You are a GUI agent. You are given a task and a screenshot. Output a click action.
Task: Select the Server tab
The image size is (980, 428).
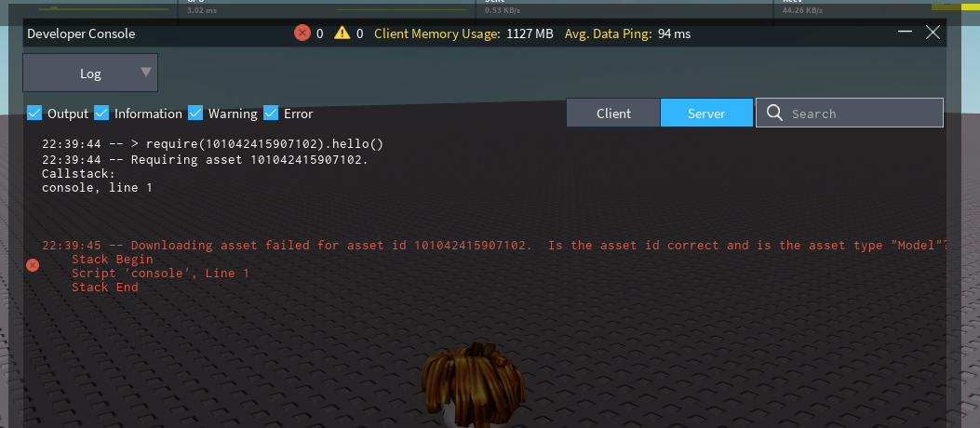706,114
